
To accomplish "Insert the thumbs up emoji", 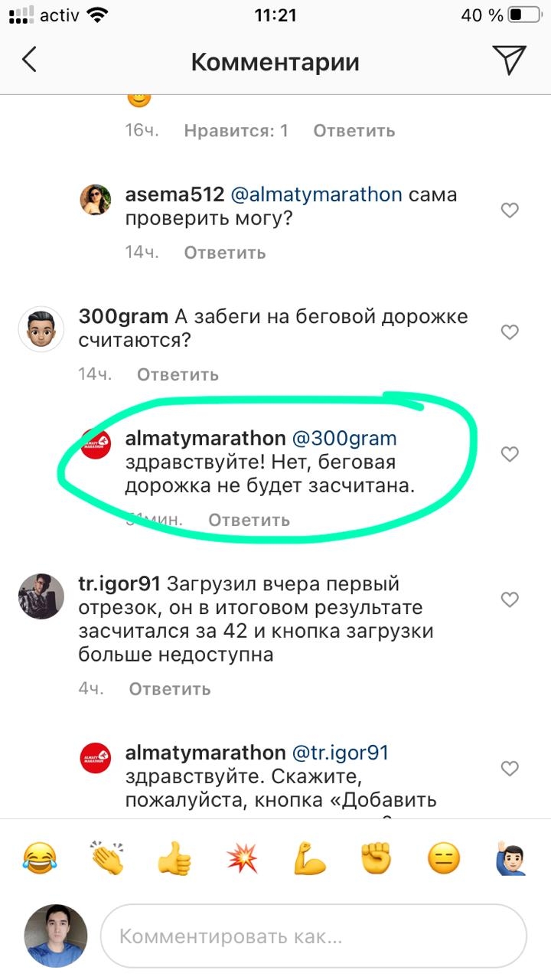I will pyautogui.click(x=174, y=857).
